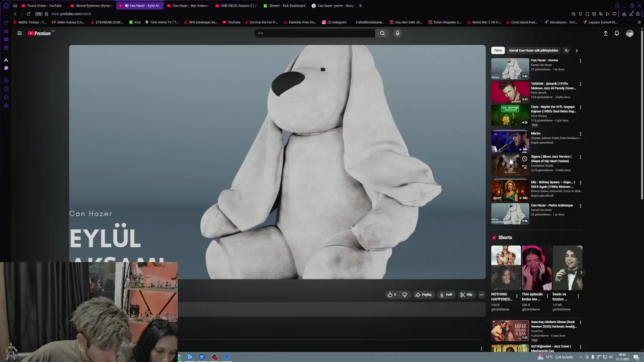Select the Tümü filter chip

498,50
